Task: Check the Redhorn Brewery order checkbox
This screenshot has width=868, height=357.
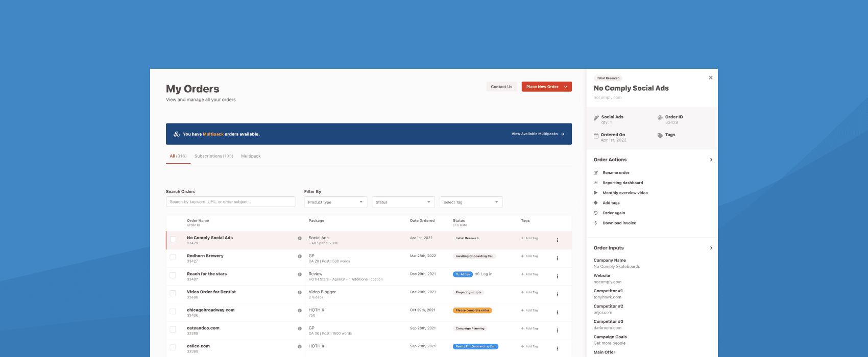Action: [173, 257]
